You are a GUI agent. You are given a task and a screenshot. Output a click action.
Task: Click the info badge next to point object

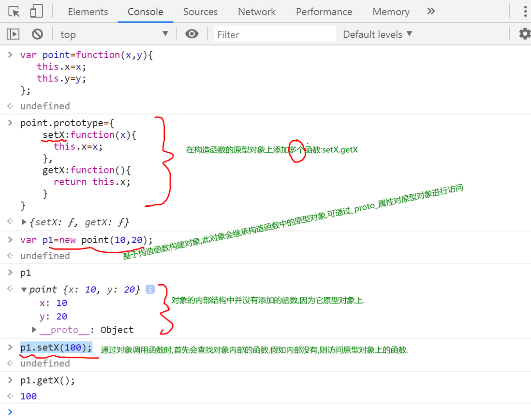(150, 290)
